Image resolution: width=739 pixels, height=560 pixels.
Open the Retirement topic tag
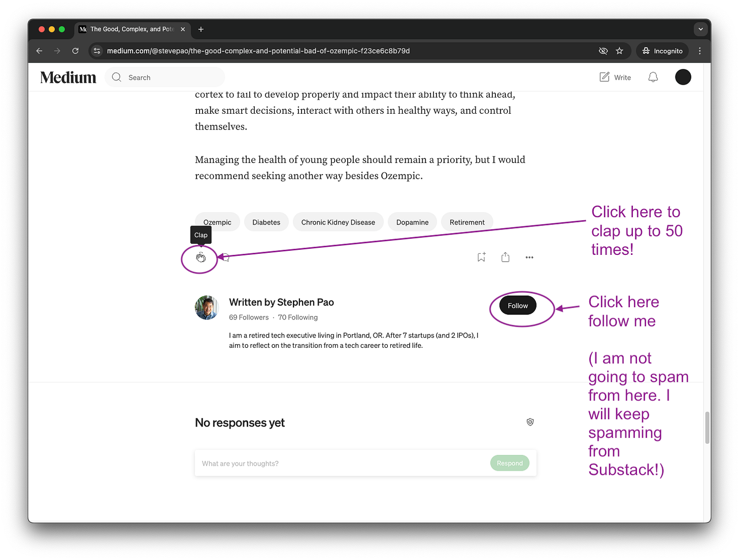[467, 222]
